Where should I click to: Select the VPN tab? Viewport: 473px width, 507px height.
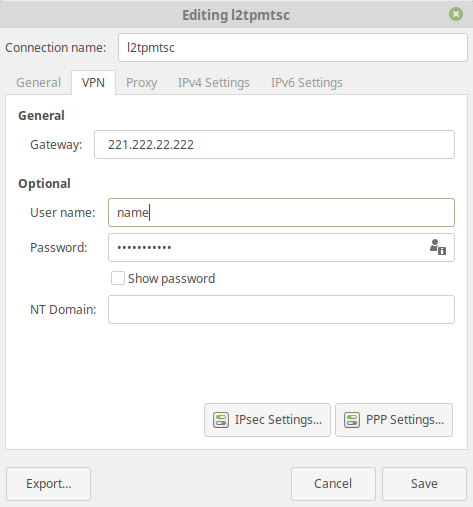click(93, 83)
